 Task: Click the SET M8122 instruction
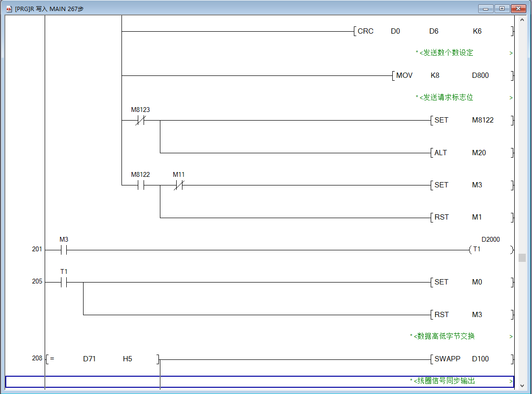click(x=472, y=120)
